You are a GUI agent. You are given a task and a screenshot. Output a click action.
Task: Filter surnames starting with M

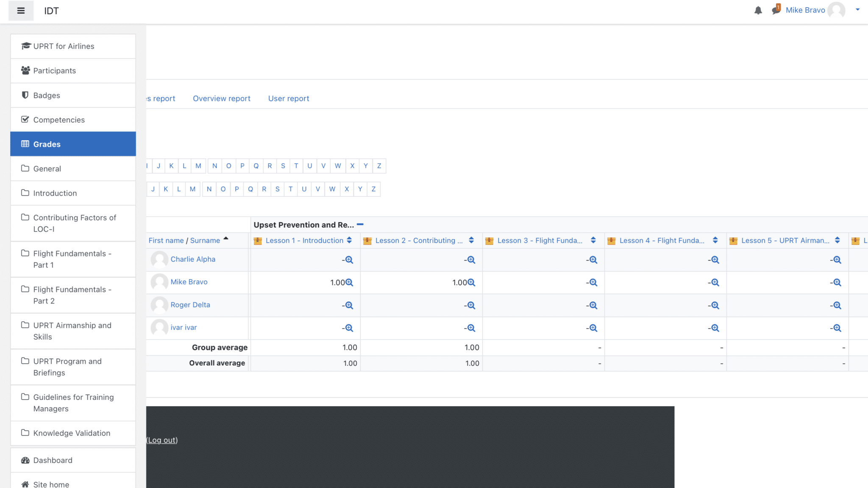193,189
